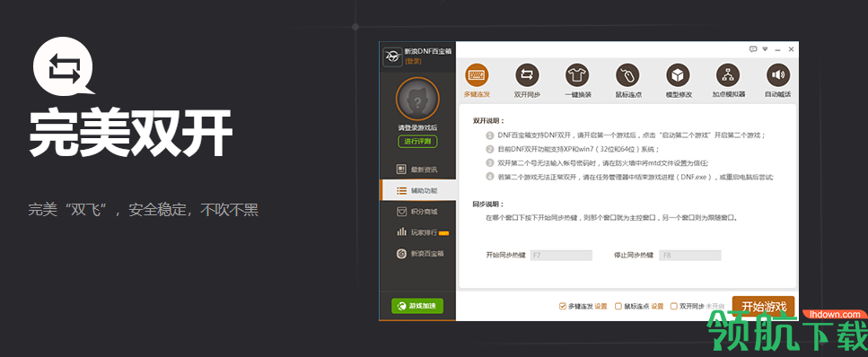Click the user avatar with question mark
Image resolution: width=868 pixels, height=357 pixels.
pos(417,99)
